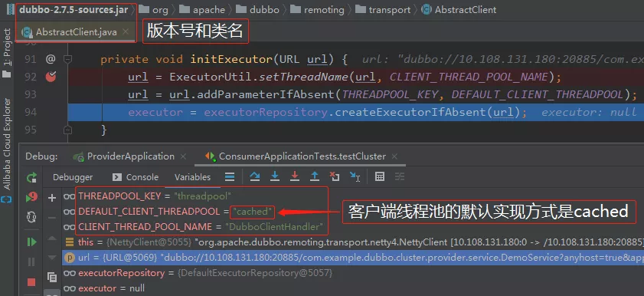This screenshot has height=296, width=644.
Task: Open the Alibaba Cloud Explorer side panel
Action: point(7,144)
